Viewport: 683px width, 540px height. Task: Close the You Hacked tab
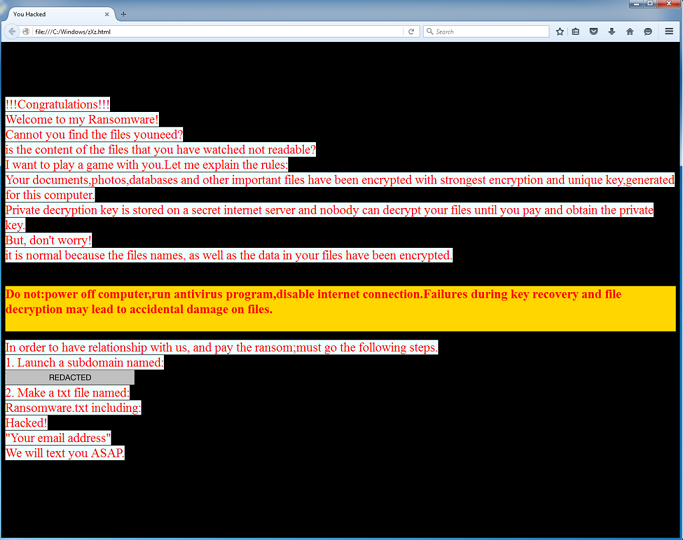[x=107, y=14]
